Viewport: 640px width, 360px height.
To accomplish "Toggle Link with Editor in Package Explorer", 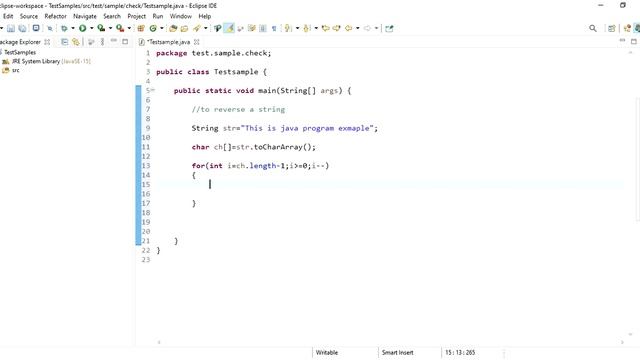I will 76,42.
